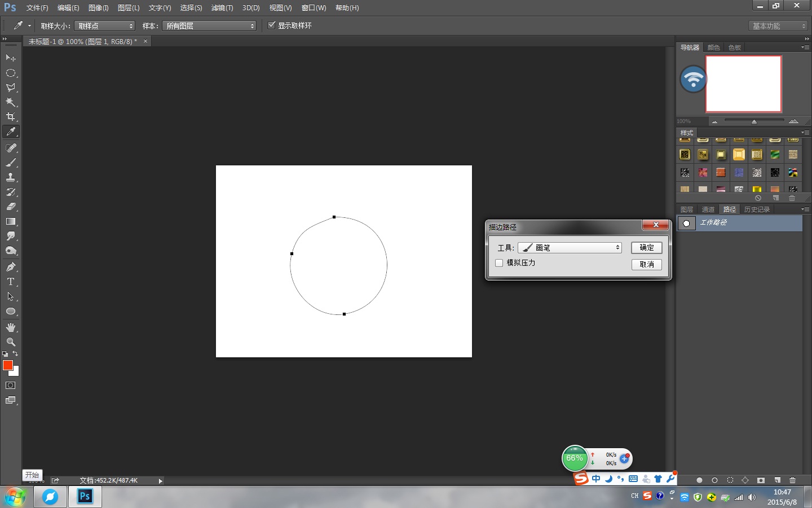This screenshot has width=812, height=508.
Task: Select 工作路径 row in Paths panel
Action: tap(739, 223)
